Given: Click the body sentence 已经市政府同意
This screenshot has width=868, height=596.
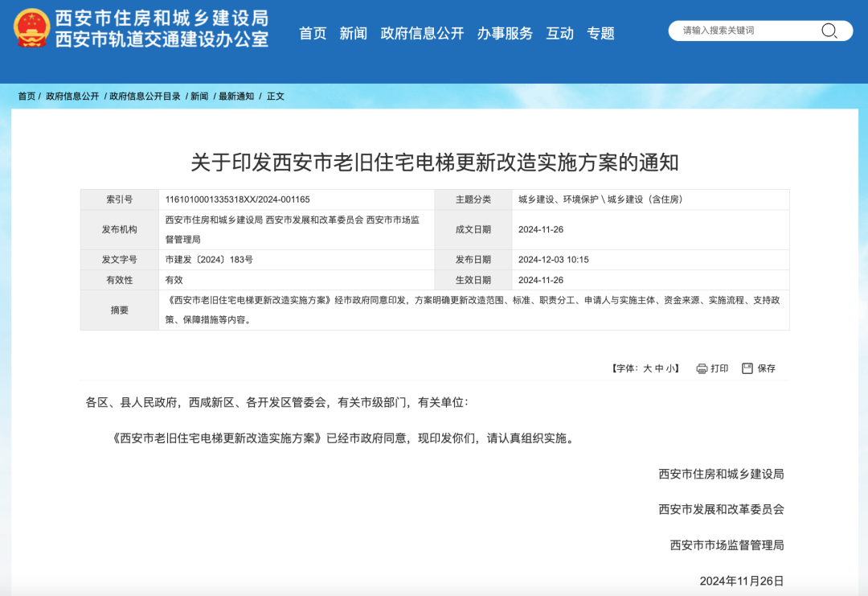Looking at the screenshot, I should 342,438.
